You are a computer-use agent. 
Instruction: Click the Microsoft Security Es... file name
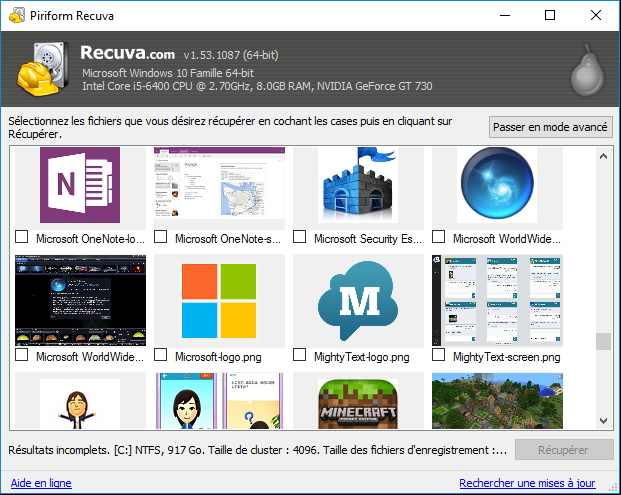coord(368,239)
